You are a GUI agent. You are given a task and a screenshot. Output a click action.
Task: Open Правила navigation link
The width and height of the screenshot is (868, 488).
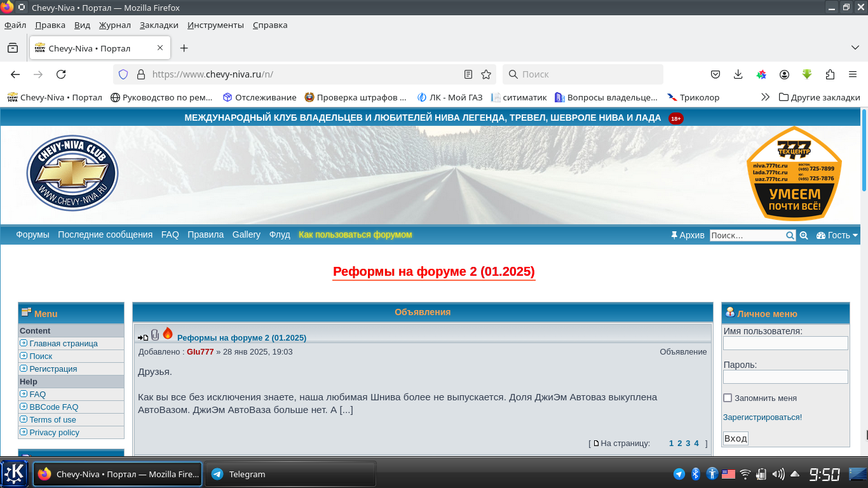205,234
